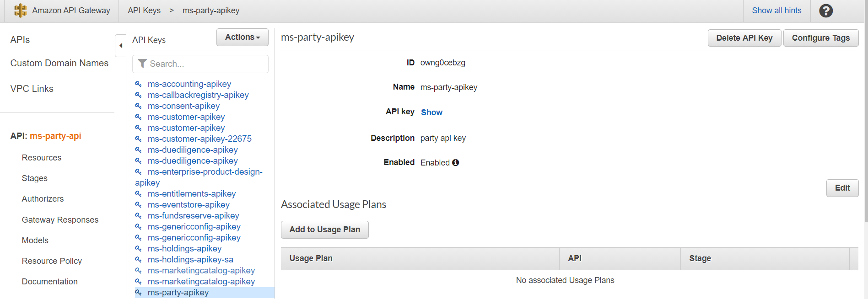The image size is (868, 299).
Task: Click the filter funnel icon in search box
Action: [142, 64]
